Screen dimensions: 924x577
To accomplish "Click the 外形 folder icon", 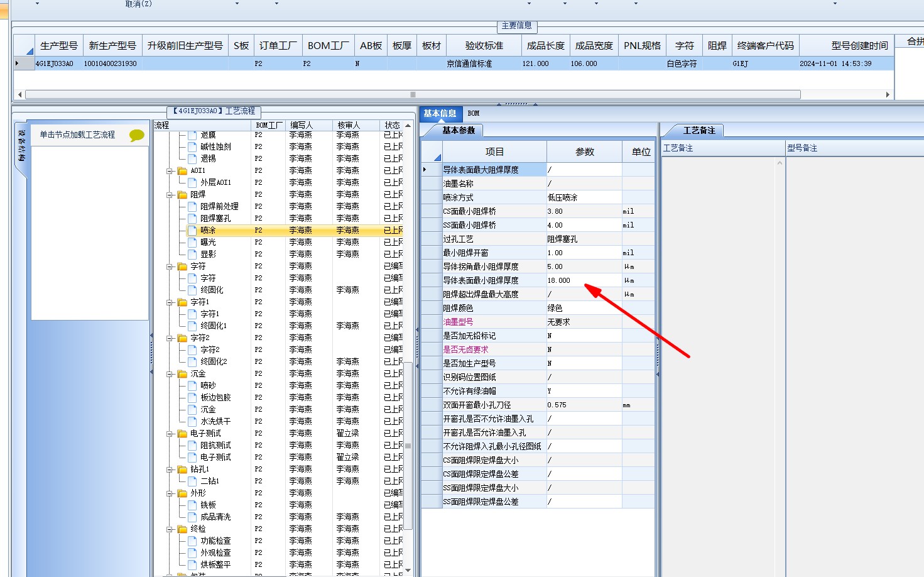I will point(182,493).
